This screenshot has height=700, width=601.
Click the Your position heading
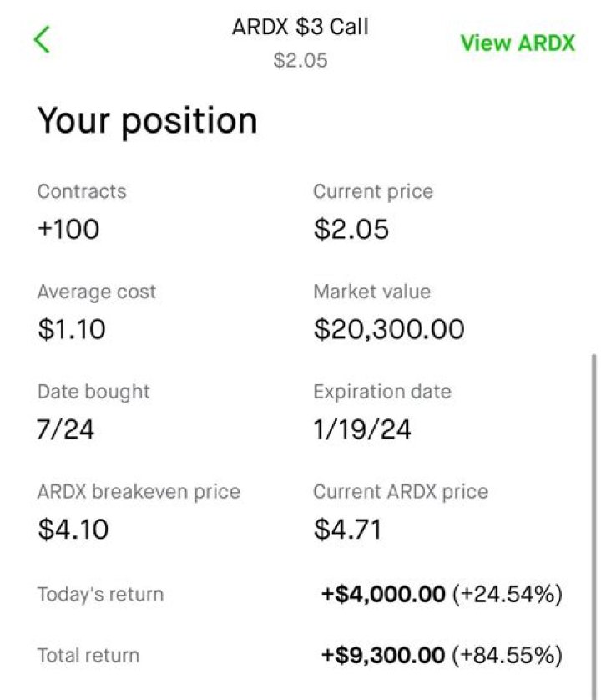[x=147, y=121]
